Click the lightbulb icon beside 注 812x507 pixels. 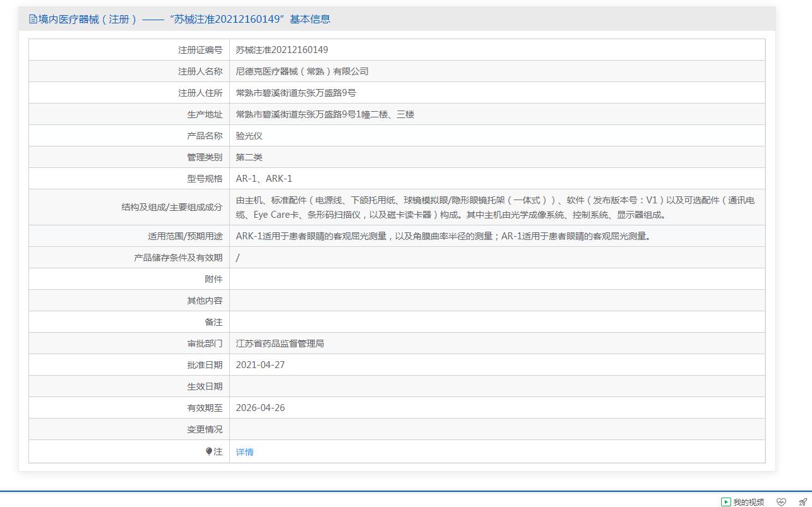point(209,451)
